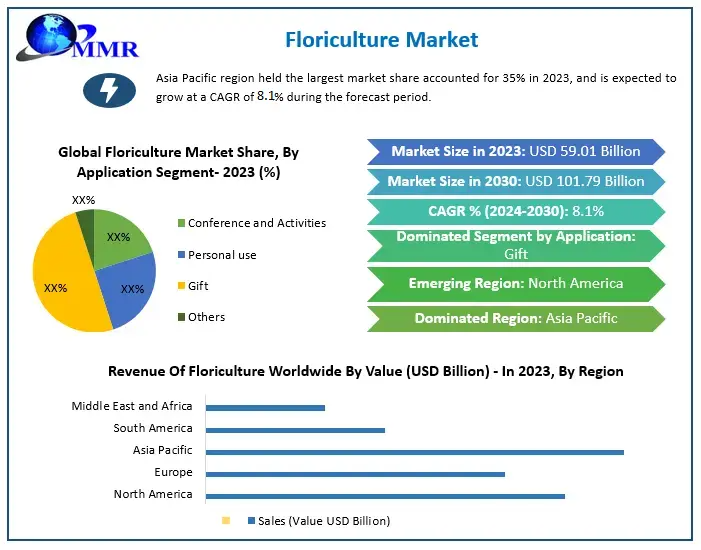Click the Asia Pacific region summary sentence
The height and width of the screenshot is (550, 701).
(x=416, y=87)
